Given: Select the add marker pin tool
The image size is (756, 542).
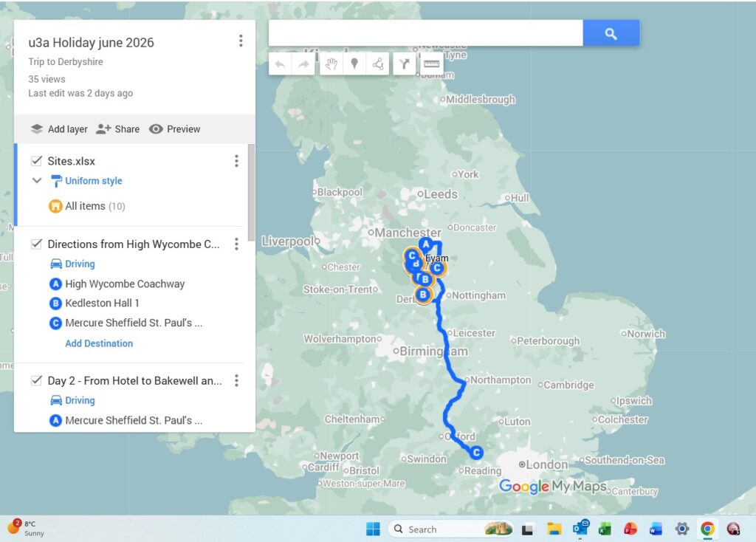Looking at the screenshot, I should tap(354, 64).
